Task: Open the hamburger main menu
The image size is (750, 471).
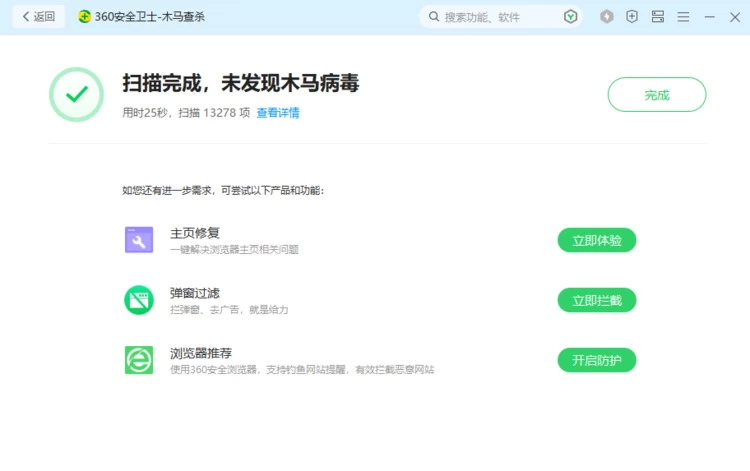Action: click(x=684, y=17)
